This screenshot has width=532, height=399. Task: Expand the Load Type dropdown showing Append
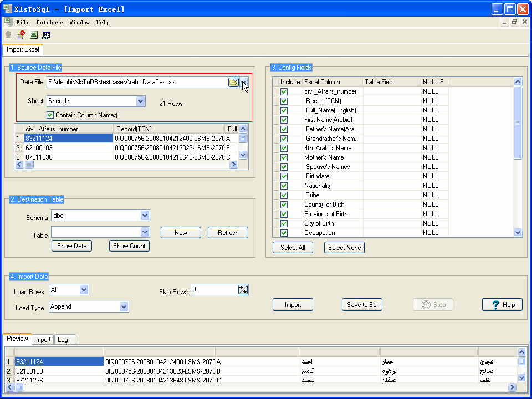tap(124, 306)
